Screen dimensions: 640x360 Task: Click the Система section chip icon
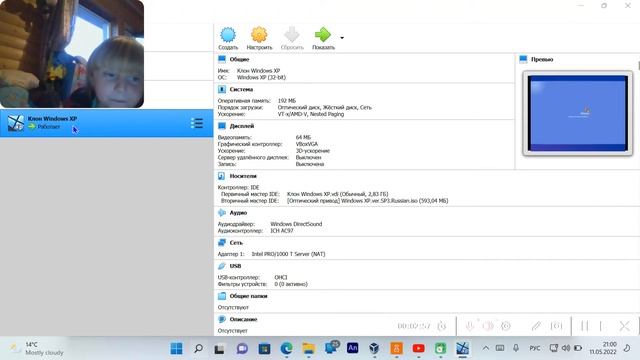[x=222, y=89]
